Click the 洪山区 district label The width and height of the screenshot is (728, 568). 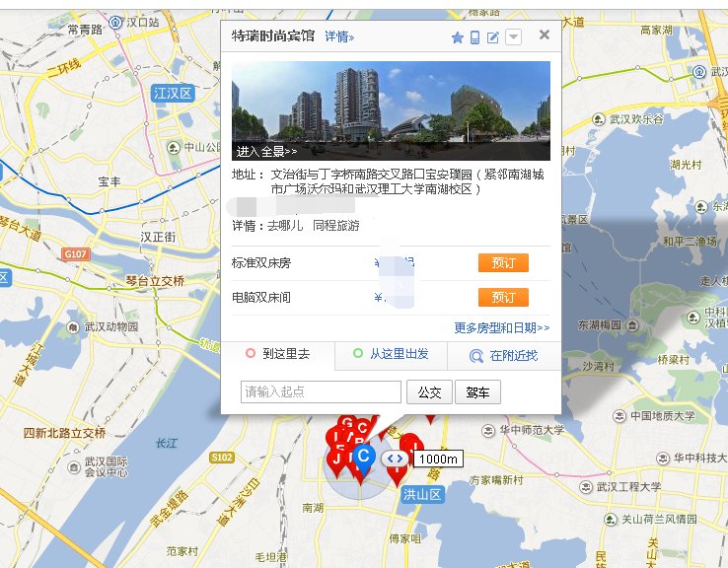422,495
